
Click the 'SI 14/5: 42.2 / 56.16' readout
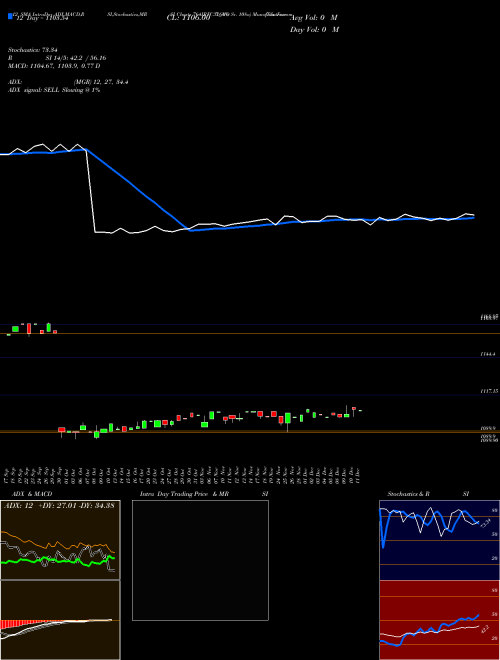point(76,58)
